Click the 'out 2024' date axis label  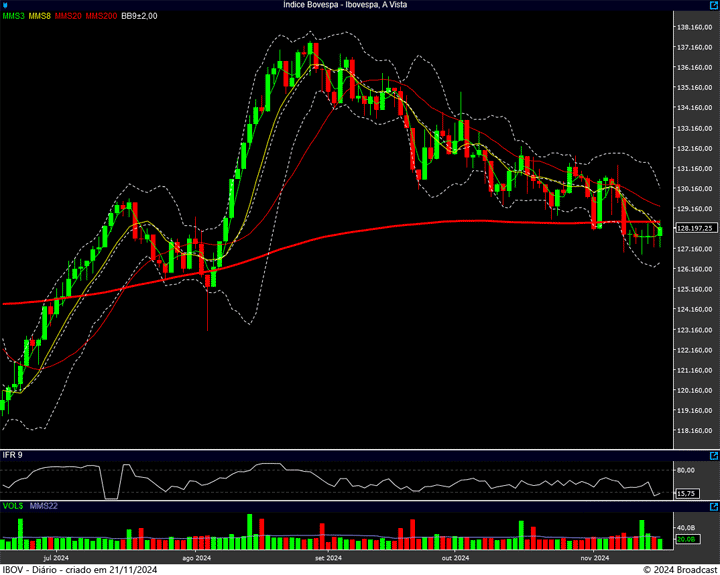point(455,557)
